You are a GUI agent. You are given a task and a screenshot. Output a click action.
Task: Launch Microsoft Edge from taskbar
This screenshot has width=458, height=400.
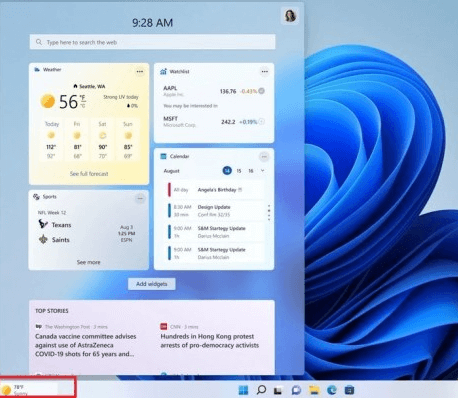[x=332, y=390]
